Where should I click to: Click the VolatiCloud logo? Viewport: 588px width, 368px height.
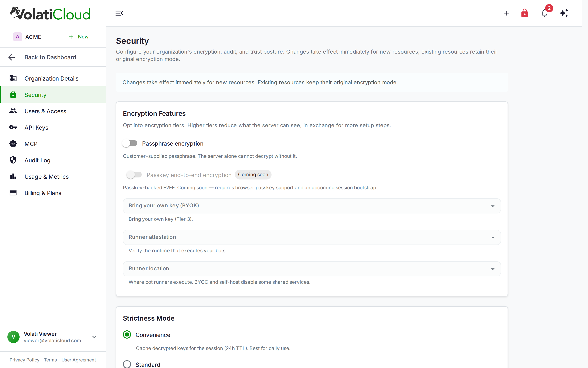pos(50,13)
